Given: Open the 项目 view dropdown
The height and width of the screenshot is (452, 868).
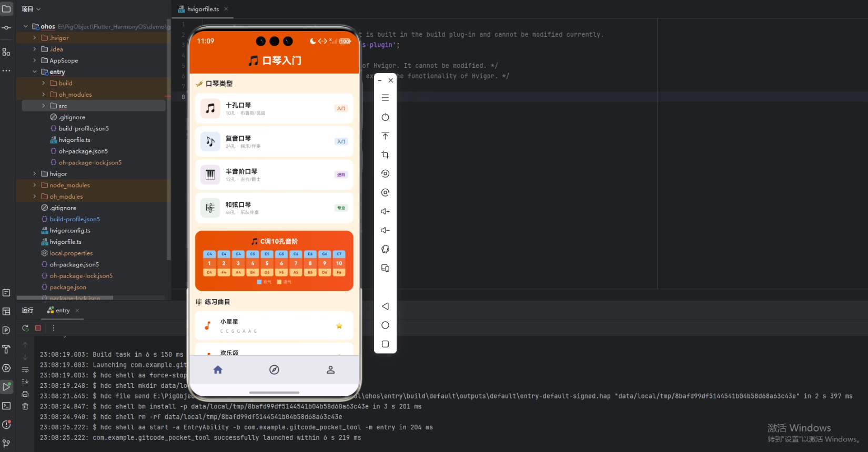Looking at the screenshot, I should tap(31, 9).
